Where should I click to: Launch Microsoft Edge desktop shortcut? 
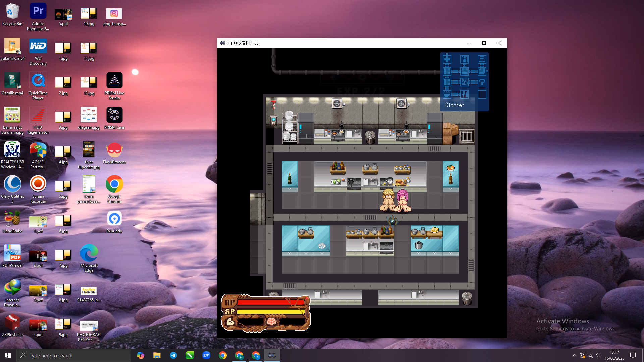click(x=89, y=259)
